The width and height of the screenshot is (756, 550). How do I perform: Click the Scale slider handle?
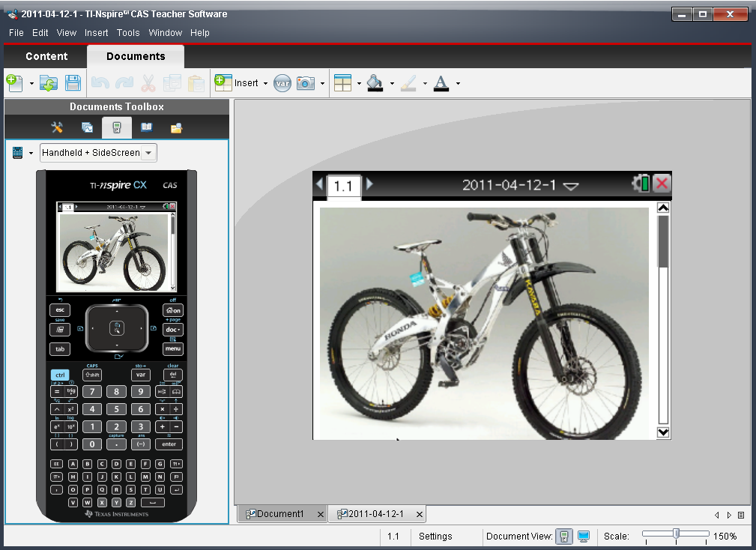[676, 533]
